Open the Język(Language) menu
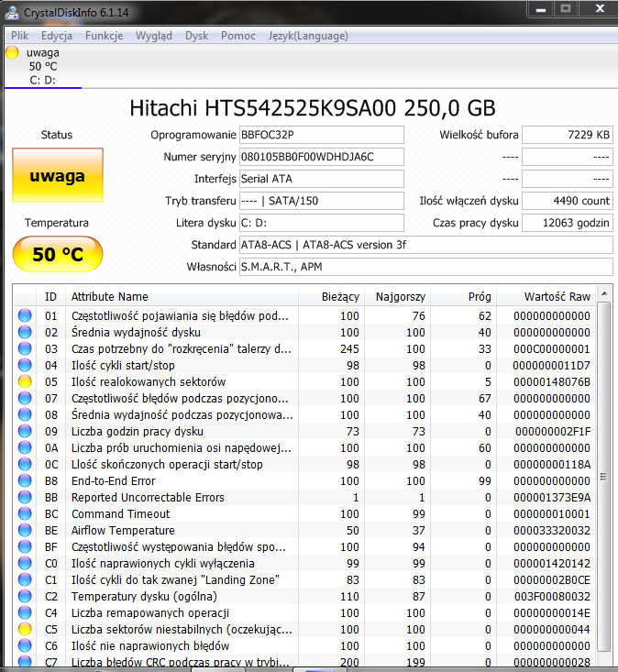Screen dimensions: 618x672 pyautogui.click(x=308, y=36)
